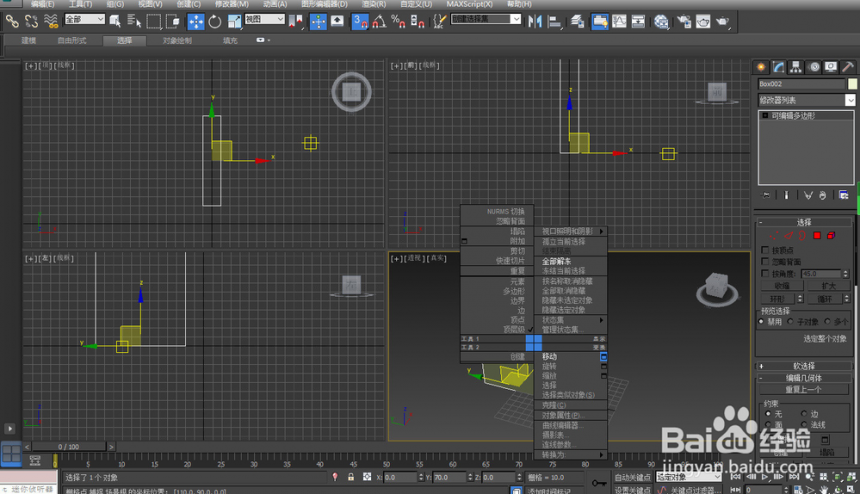This screenshot has width=860, height=494.
Task: Click the 循环 loop selection button
Action: click(824, 299)
